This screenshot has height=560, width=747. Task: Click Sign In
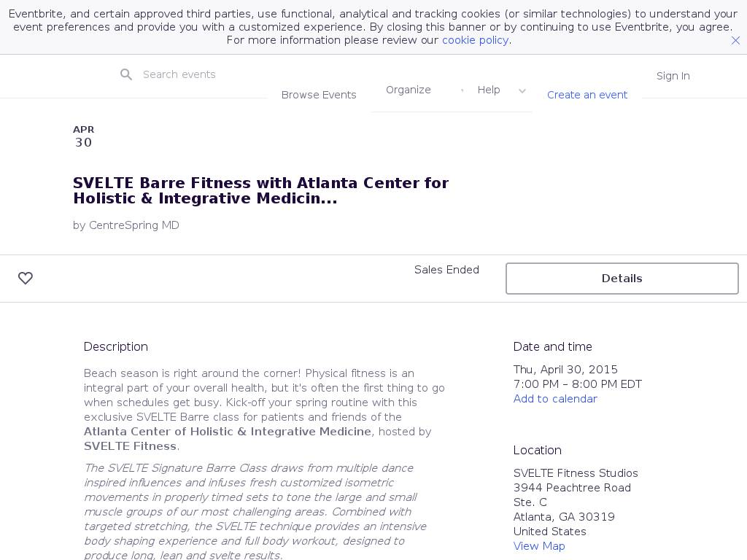pyautogui.click(x=673, y=76)
